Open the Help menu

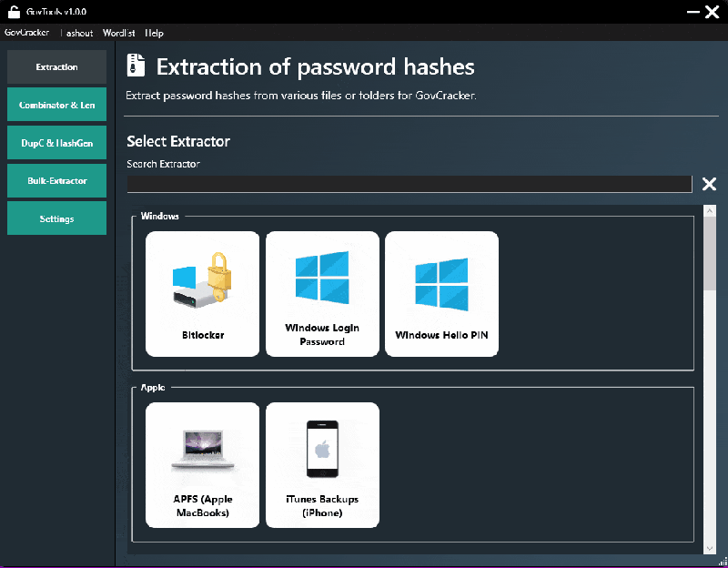pos(154,33)
